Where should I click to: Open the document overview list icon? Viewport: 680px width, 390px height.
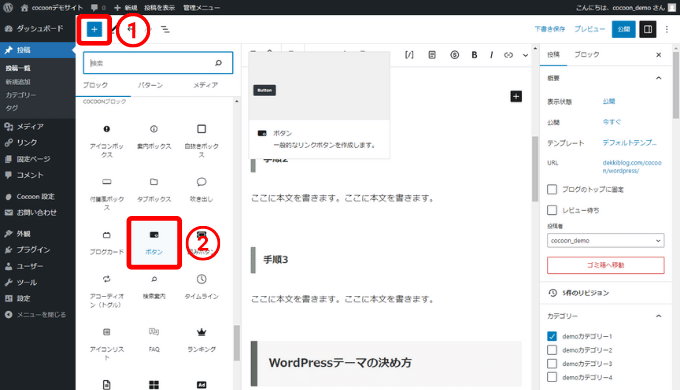(165, 29)
